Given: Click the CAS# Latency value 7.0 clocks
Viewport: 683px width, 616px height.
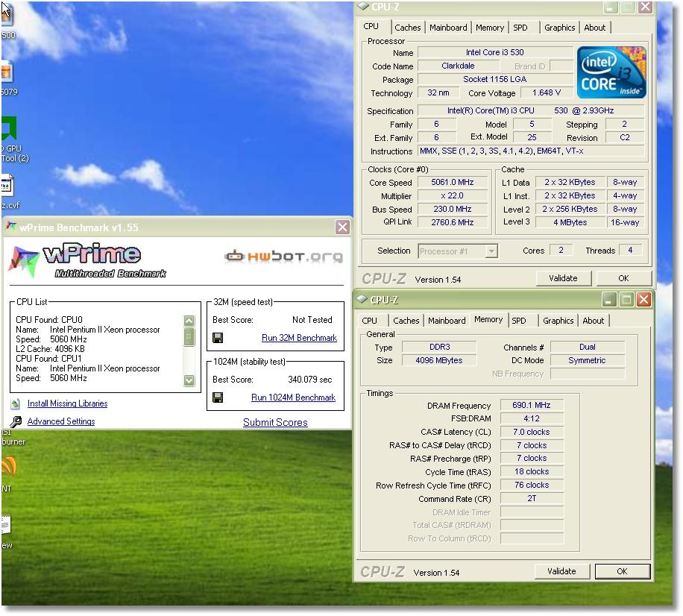Looking at the screenshot, I should pyautogui.click(x=532, y=432).
